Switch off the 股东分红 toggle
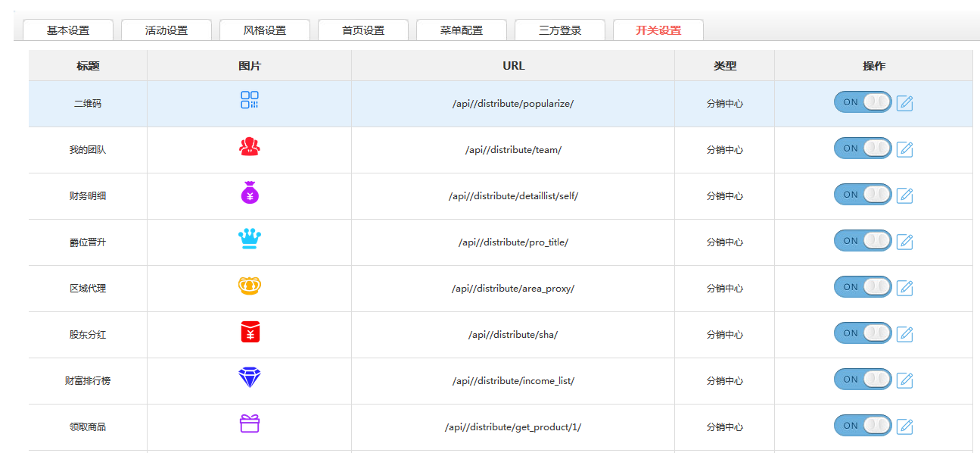This screenshot has height=453, width=980. pyautogui.click(x=863, y=333)
